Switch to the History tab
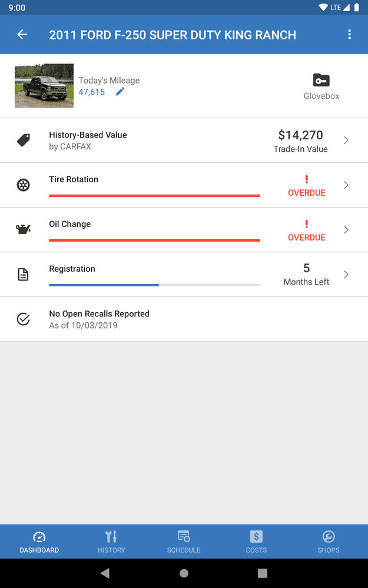 click(x=111, y=541)
